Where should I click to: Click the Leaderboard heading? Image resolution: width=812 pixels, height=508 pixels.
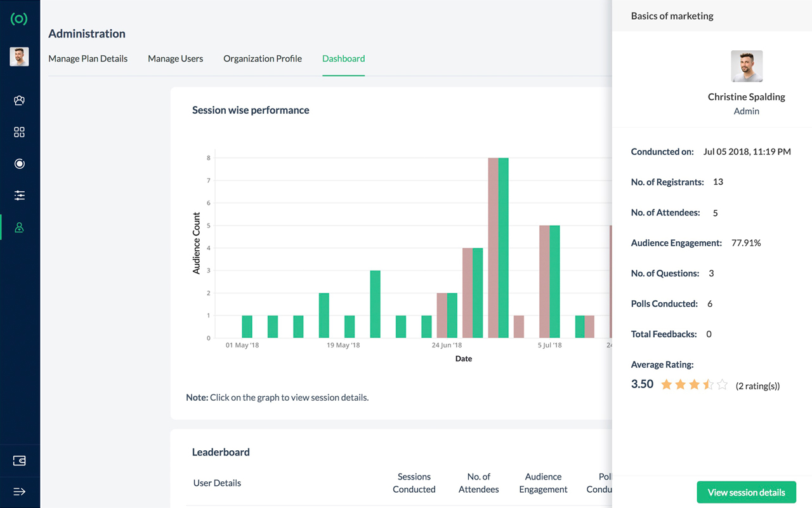(x=221, y=452)
